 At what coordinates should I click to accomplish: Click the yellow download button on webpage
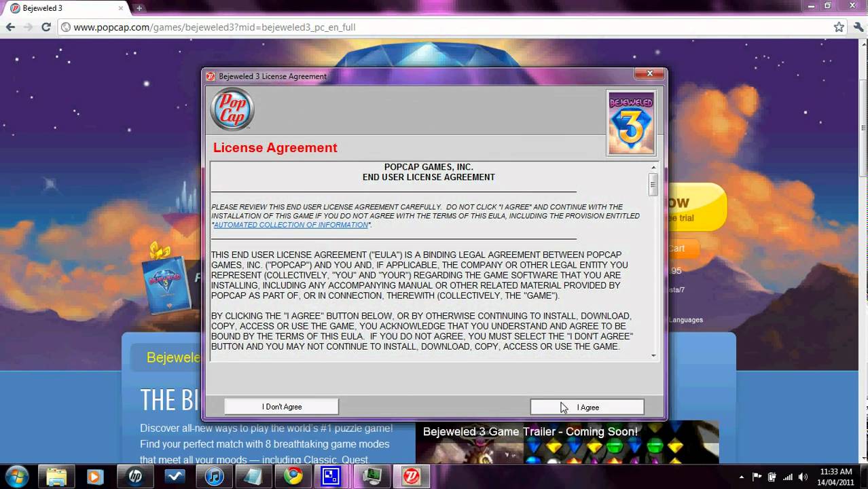(698, 207)
